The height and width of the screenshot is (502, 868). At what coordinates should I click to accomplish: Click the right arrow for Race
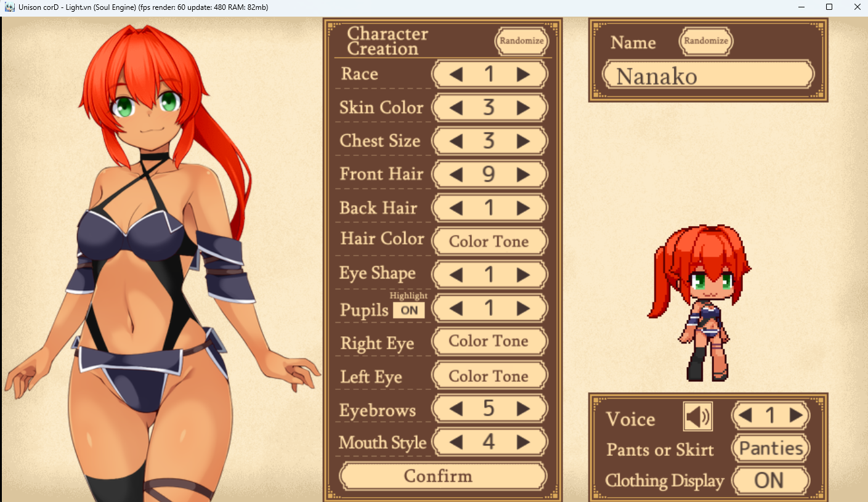(523, 75)
